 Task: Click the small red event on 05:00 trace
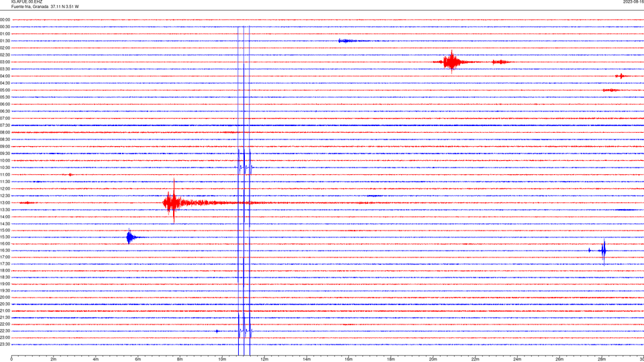610,90
